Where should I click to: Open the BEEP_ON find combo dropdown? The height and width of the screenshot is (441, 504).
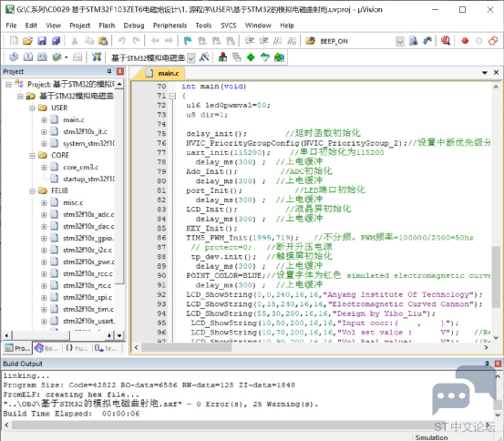(x=399, y=42)
